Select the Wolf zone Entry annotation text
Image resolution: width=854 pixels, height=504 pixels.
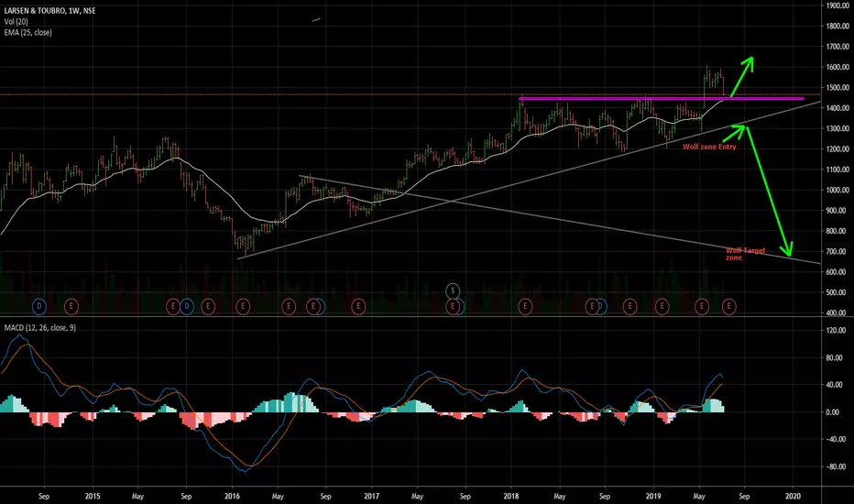[x=709, y=147]
